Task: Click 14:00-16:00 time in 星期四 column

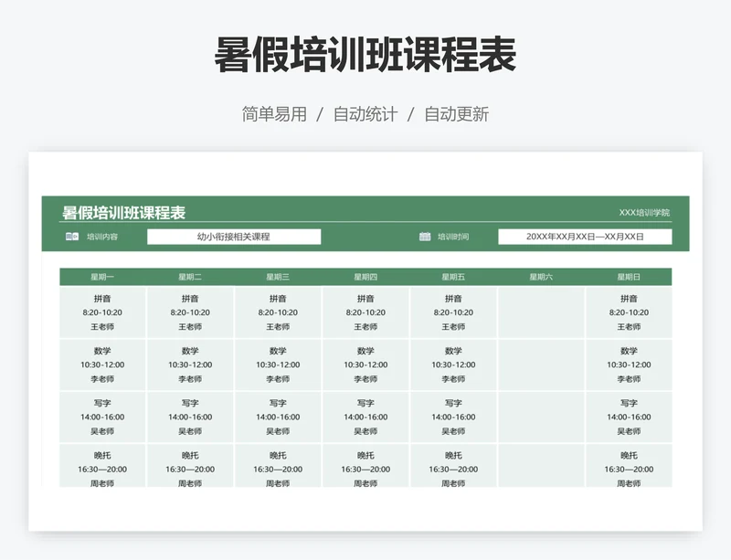Action: pyautogui.click(x=365, y=417)
